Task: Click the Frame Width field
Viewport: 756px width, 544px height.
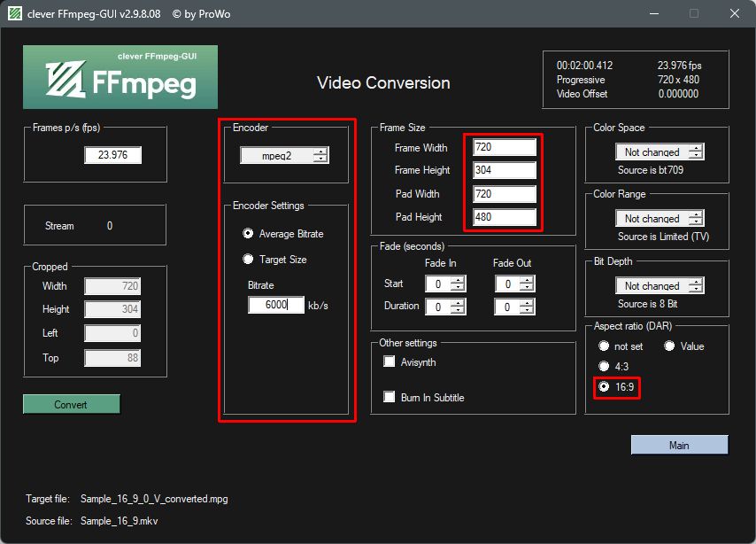Action: (505, 147)
